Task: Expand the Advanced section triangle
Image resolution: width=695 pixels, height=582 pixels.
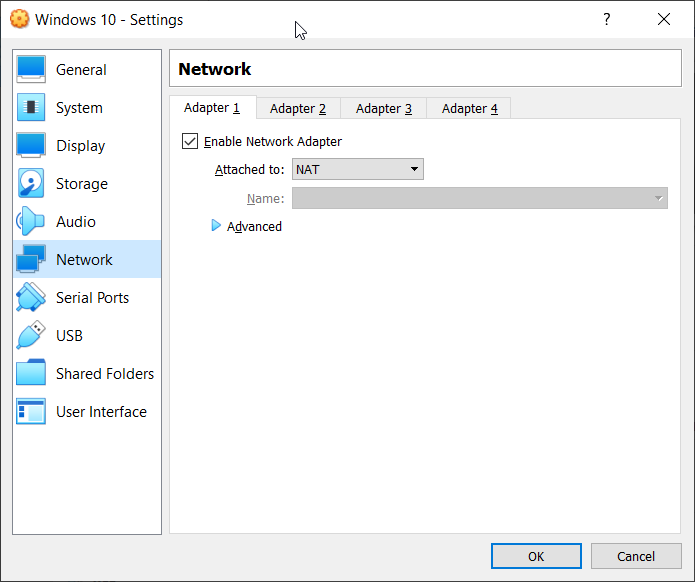Action: click(216, 226)
